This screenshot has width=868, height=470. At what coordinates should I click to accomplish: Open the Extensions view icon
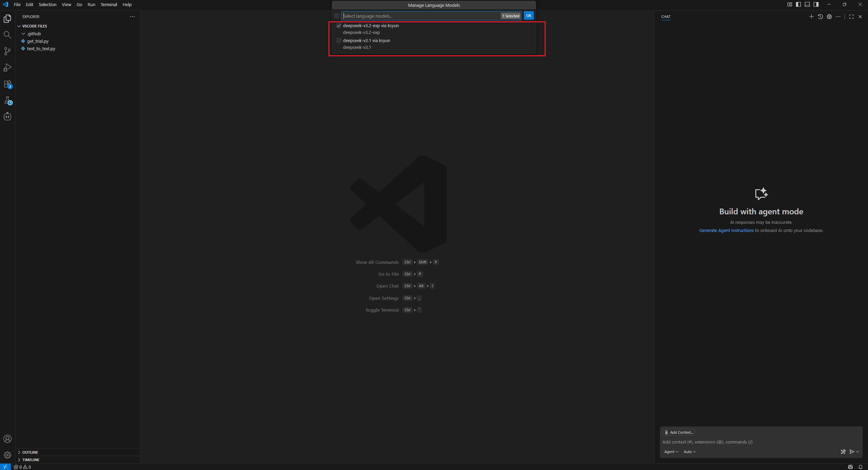7,84
